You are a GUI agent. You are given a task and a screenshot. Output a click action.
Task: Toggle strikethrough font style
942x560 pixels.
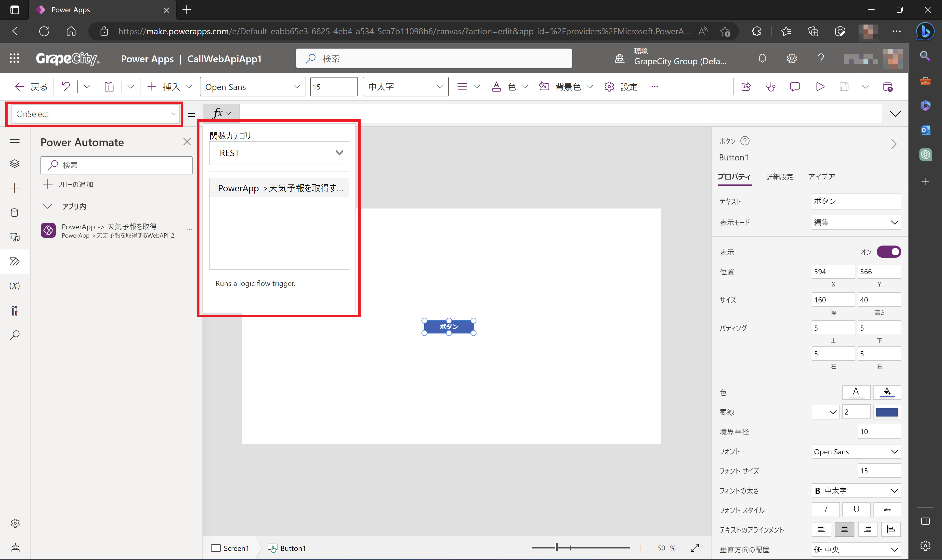[887, 509]
